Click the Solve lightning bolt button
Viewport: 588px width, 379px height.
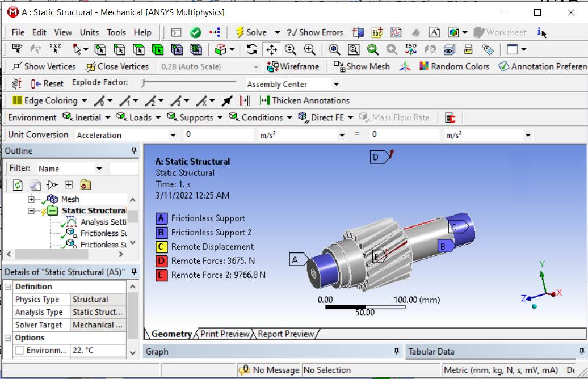point(251,32)
